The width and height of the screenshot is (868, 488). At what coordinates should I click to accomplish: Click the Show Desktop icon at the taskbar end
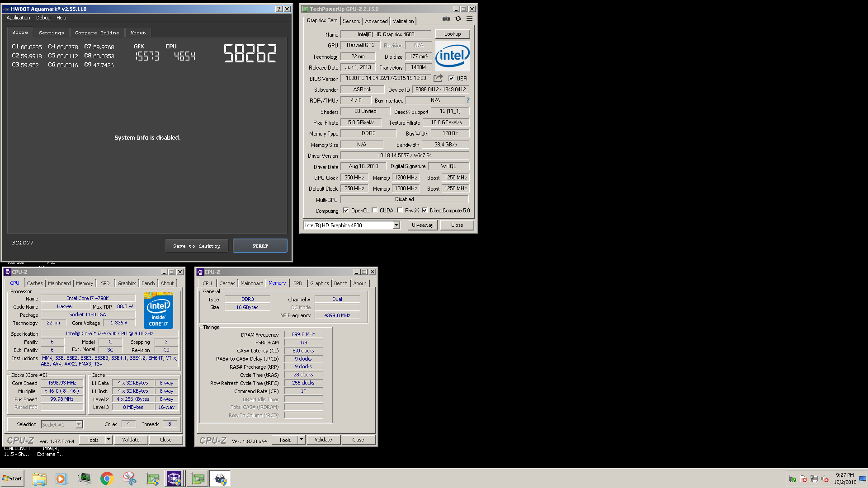click(x=863, y=479)
